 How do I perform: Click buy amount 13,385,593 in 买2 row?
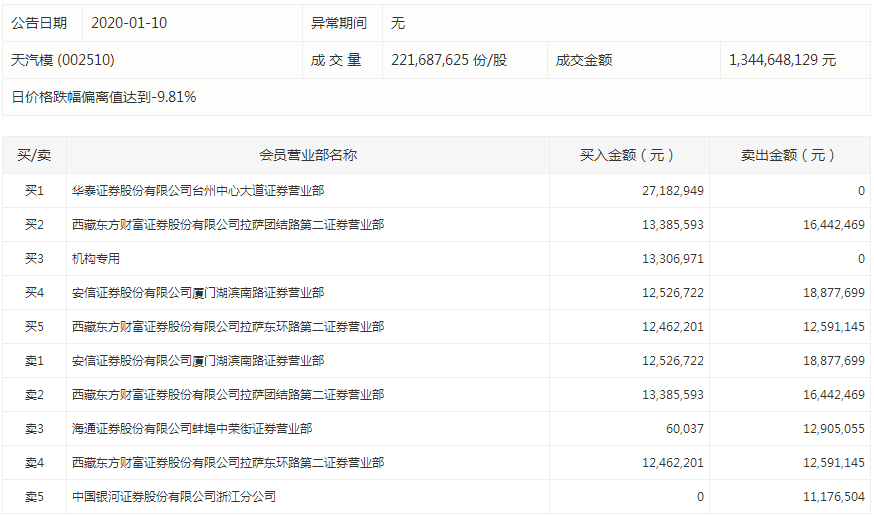tap(673, 225)
